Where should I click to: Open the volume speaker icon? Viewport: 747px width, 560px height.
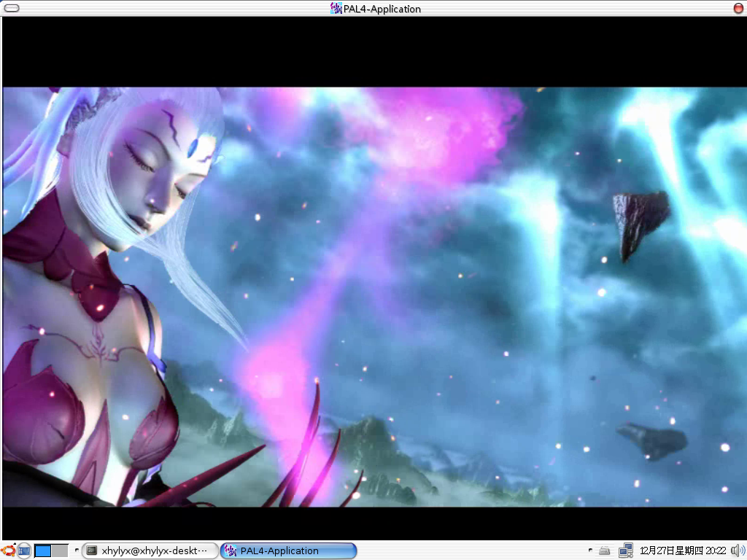(x=738, y=551)
